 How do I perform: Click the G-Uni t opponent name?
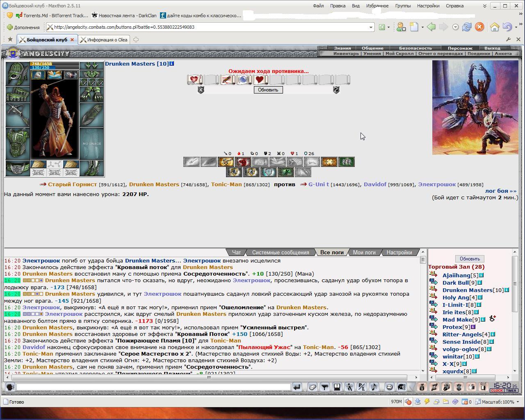tap(319, 185)
